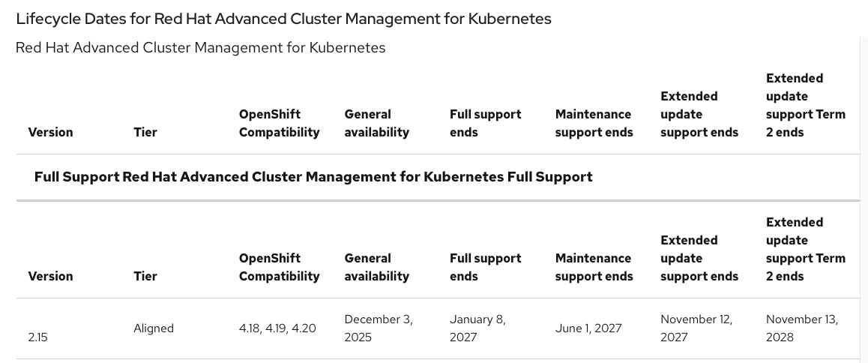Click the Tier header in the first header row
The image size is (868, 363).
coord(145,132)
